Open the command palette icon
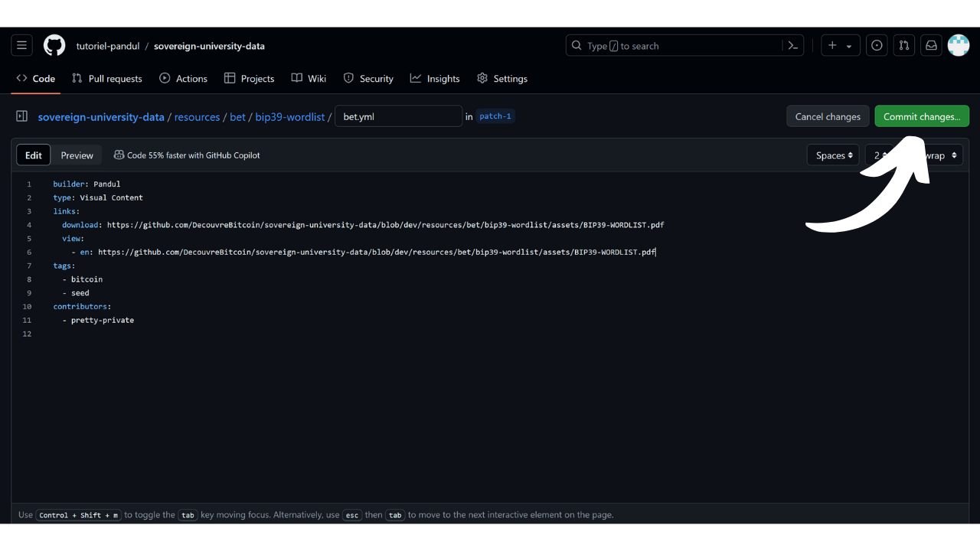 [x=793, y=46]
